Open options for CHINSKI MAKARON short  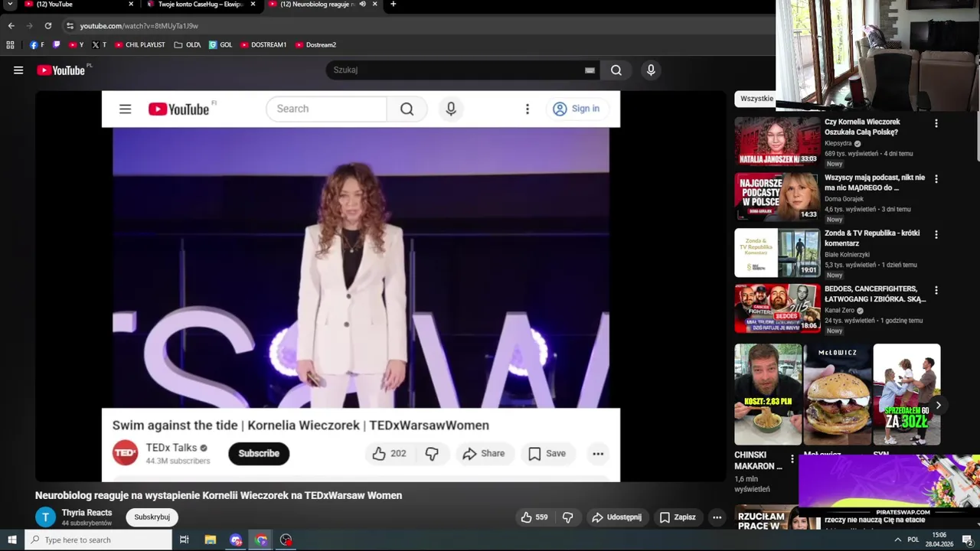point(792,459)
